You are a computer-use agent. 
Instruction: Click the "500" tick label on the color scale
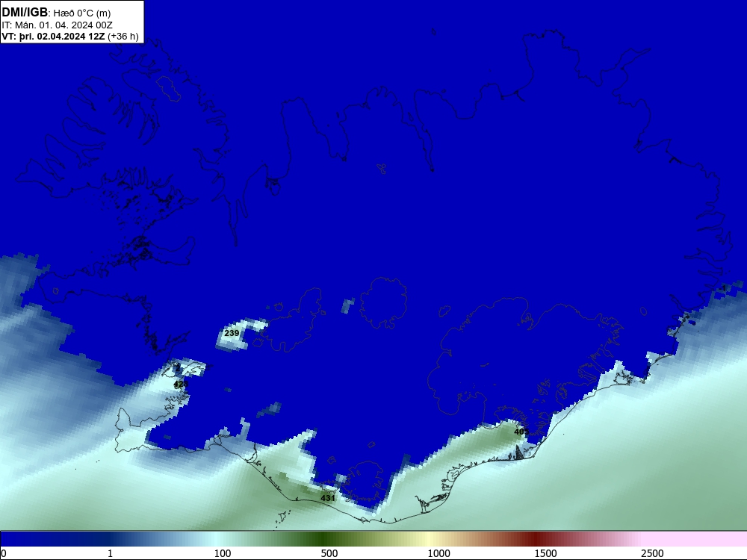(329, 553)
